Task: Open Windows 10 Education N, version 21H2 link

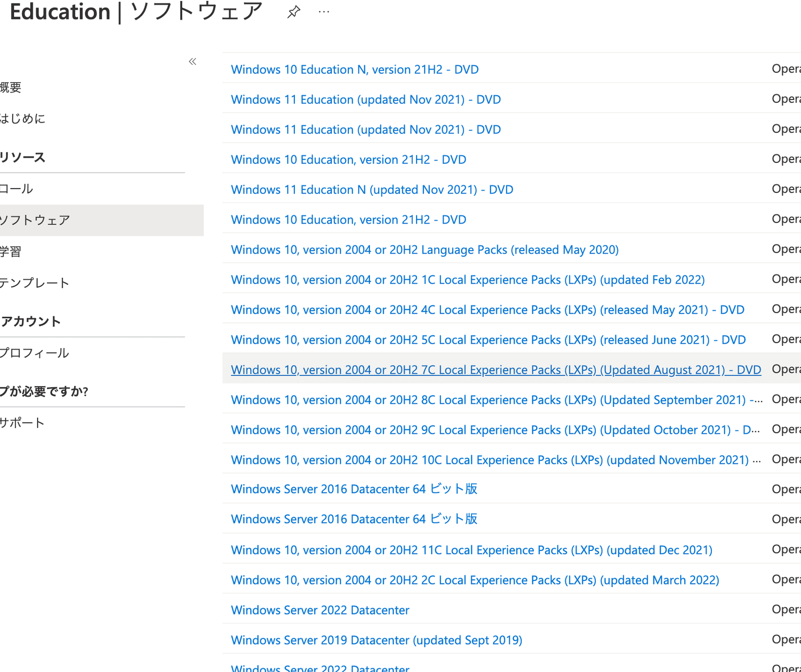Action: tap(354, 70)
